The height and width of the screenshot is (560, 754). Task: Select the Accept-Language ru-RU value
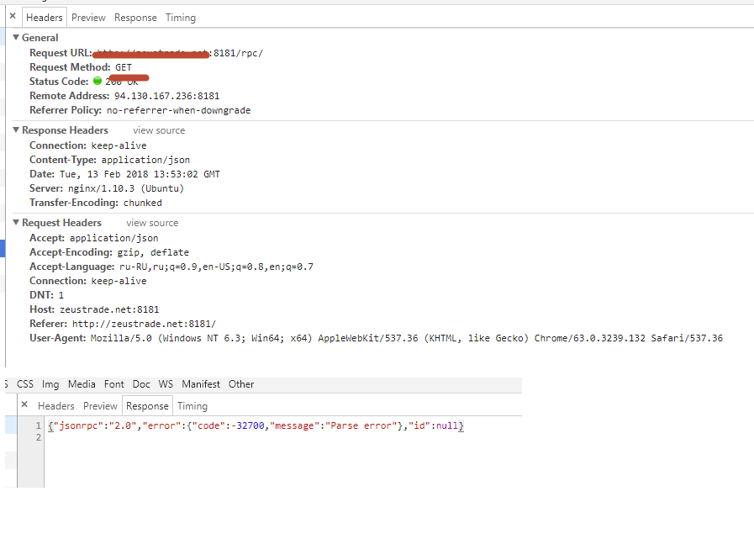pos(216,267)
